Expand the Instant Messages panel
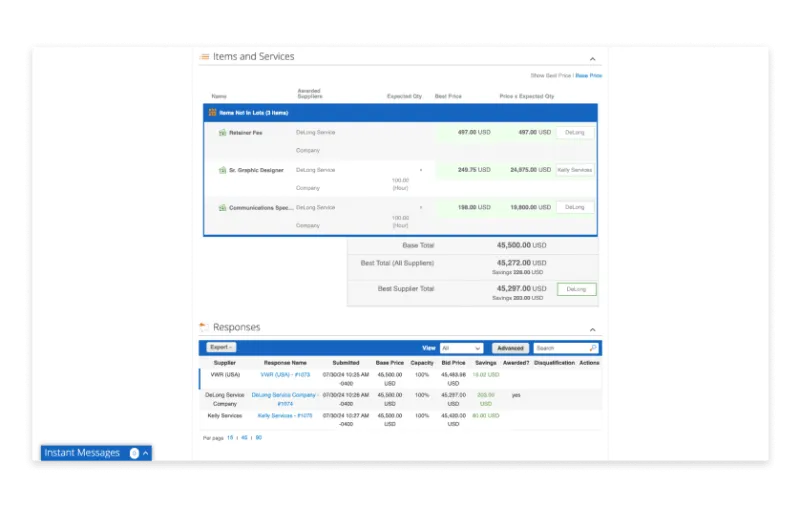 [x=146, y=453]
